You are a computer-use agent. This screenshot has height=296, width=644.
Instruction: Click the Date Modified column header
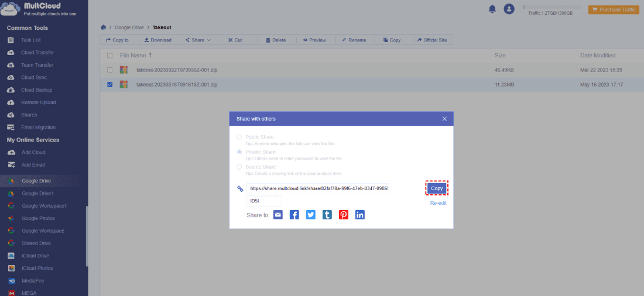(x=598, y=56)
